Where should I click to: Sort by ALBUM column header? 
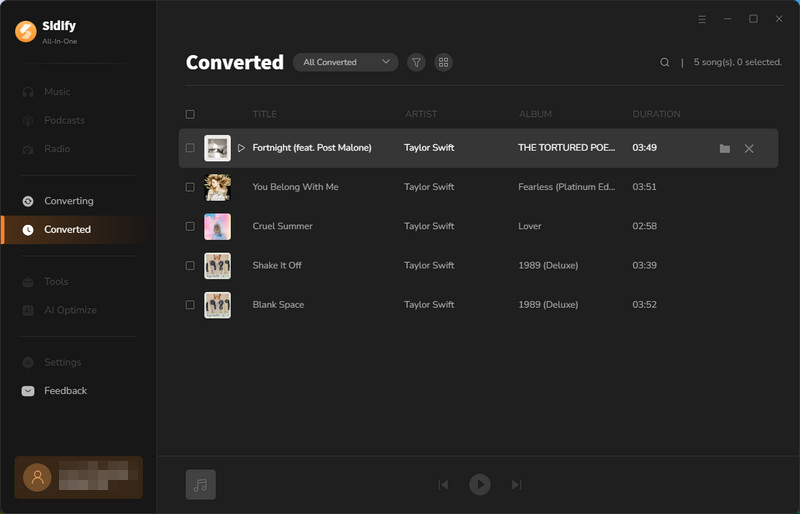[x=535, y=114]
